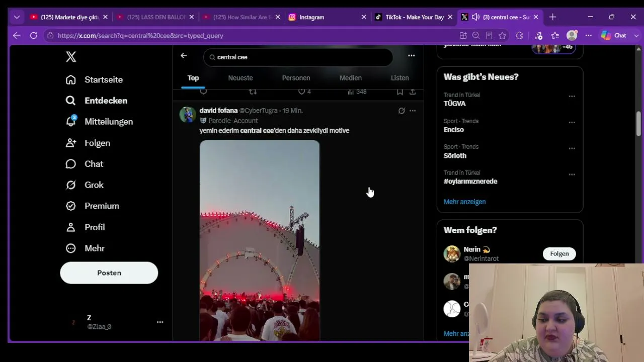Switch to the Medien tab
The height and width of the screenshot is (362, 644).
tap(351, 78)
